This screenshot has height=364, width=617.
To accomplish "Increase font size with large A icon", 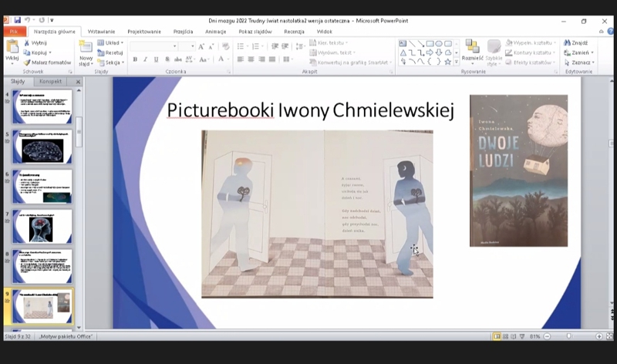I will click(x=201, y=46).
